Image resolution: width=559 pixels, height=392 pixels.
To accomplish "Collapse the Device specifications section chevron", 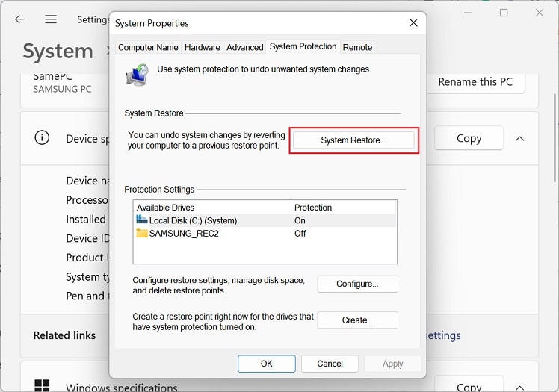I will (520, 138).
